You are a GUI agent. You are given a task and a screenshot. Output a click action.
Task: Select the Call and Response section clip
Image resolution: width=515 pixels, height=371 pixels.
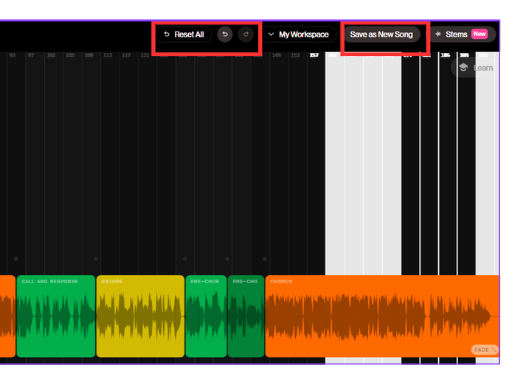pos(56,316)
